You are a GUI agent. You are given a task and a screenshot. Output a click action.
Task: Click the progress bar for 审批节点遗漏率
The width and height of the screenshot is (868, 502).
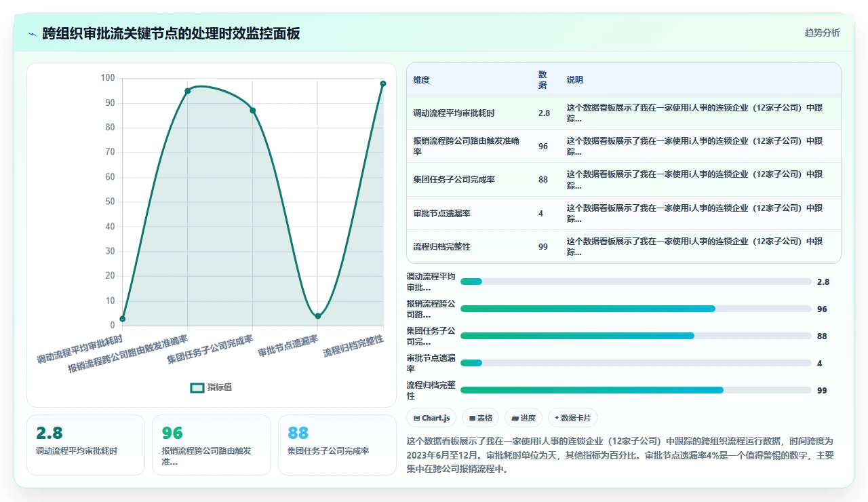635,363
